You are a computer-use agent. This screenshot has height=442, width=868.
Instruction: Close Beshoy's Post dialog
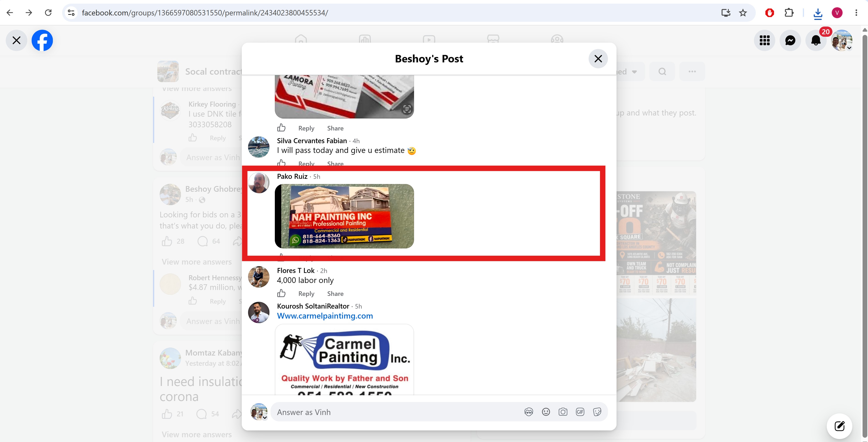[598, 59]
